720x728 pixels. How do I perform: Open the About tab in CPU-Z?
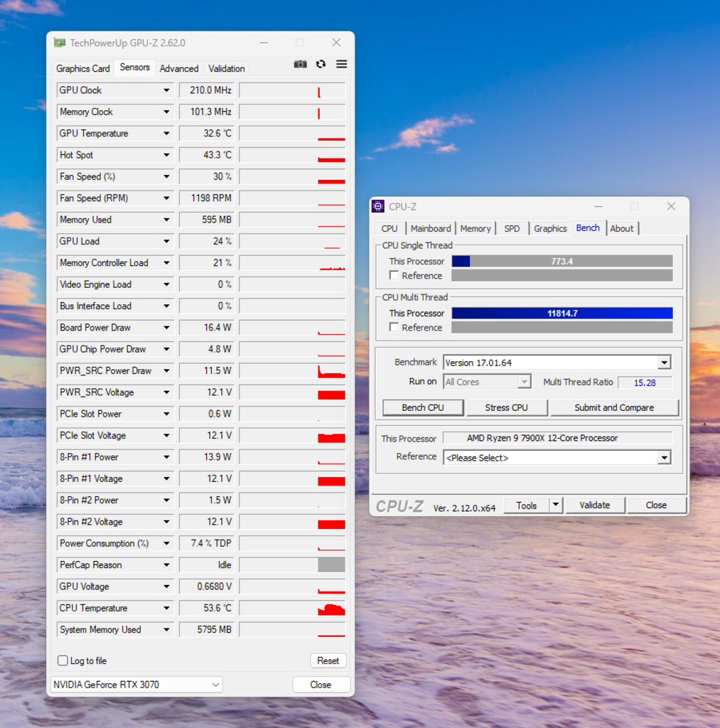click(622, 228)
